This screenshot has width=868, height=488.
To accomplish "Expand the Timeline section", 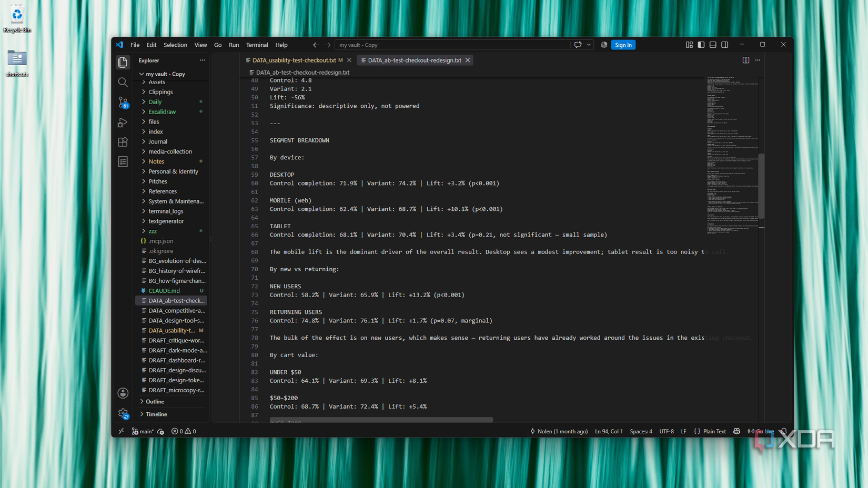I will [172, 414].
